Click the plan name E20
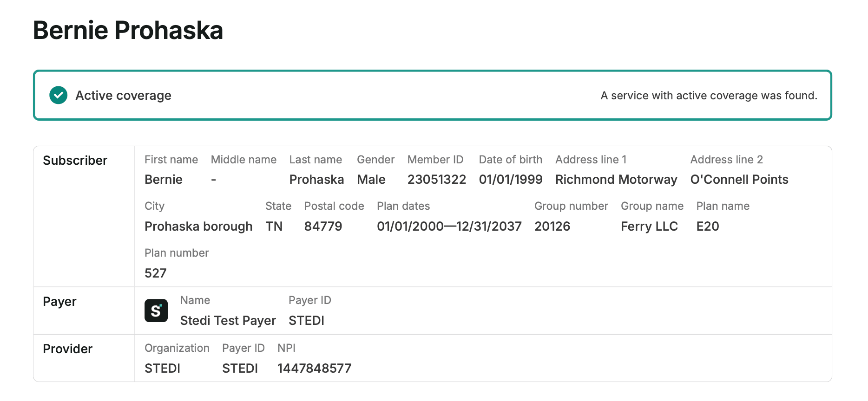Image resolution: width=868 pixels, height=401 pixels. 707,226
